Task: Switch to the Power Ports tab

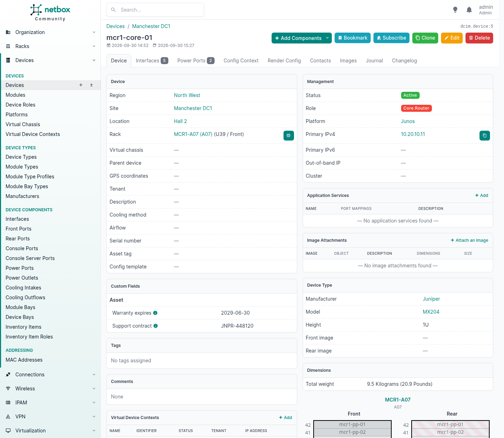Action: tap(196, 61)
